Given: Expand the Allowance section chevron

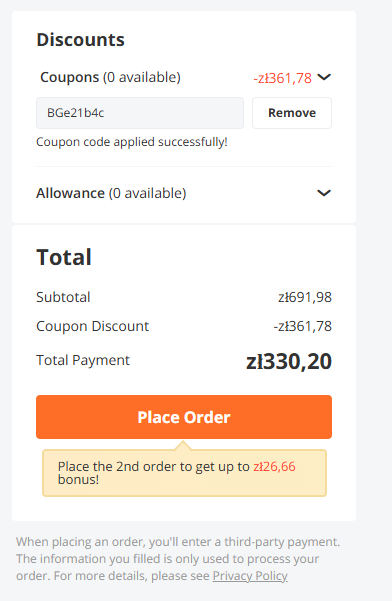Looking at the screenshot, I should pyautogui.click(x=324, y=193).
